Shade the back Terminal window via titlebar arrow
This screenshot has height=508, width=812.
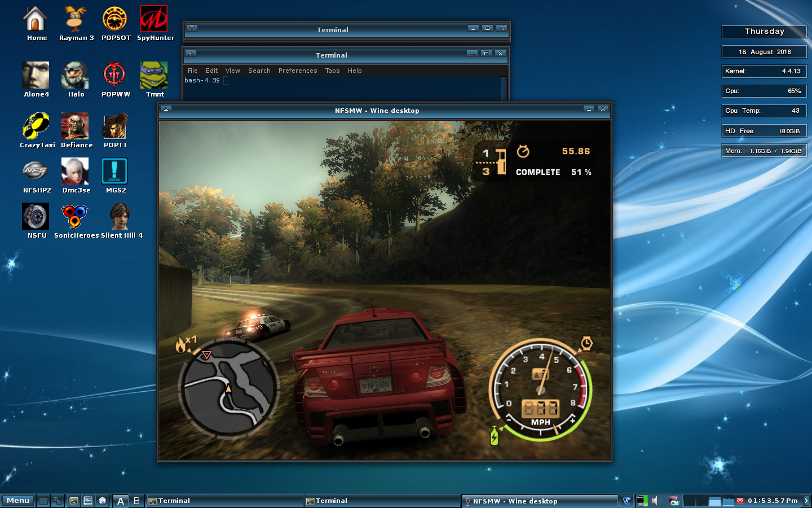[192, 28]
